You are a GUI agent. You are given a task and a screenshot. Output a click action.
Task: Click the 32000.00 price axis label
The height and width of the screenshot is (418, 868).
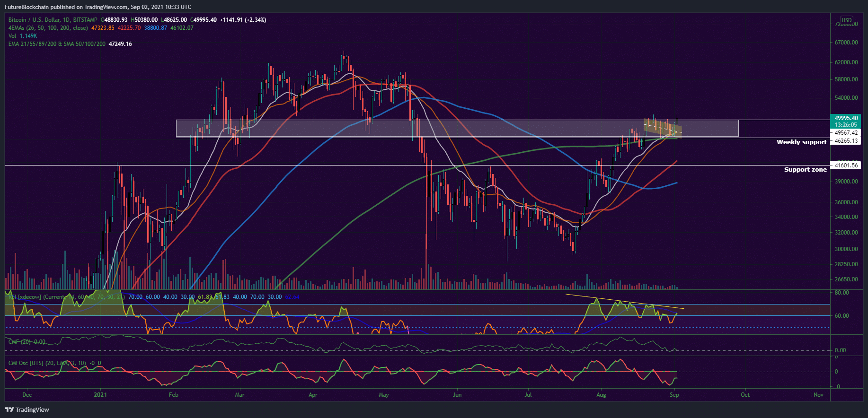pos(846,233)
